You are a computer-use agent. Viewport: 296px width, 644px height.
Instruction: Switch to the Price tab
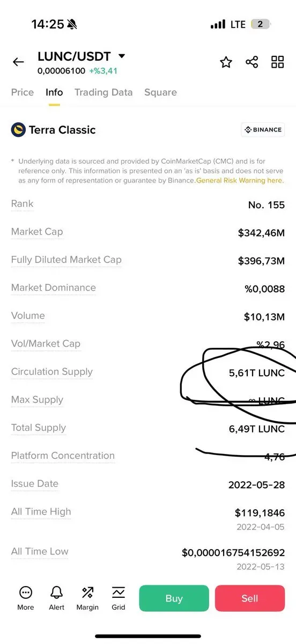click(23, 92)
